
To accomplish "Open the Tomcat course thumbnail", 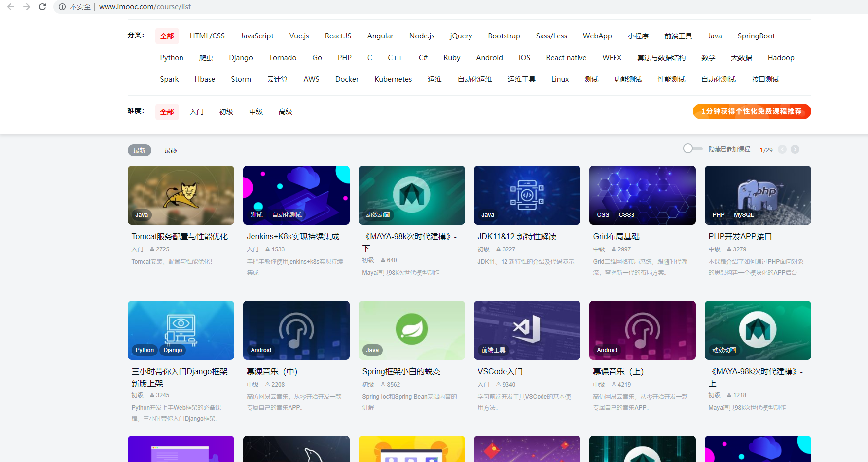I will click(x=181, y=195).
